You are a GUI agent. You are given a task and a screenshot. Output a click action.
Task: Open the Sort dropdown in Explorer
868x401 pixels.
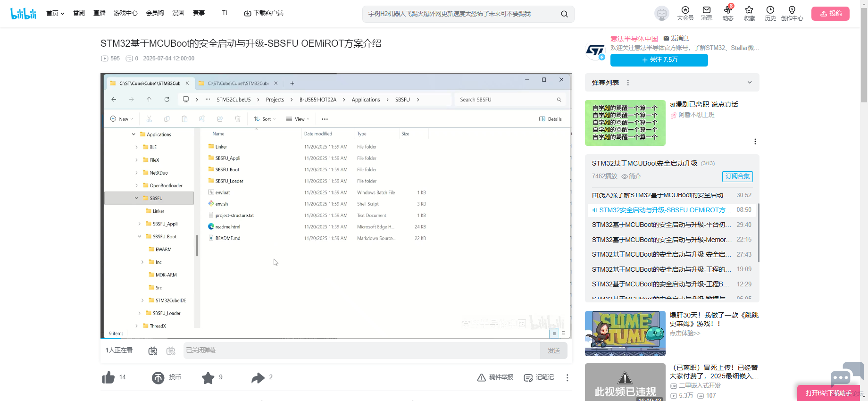tap(265, 119)
